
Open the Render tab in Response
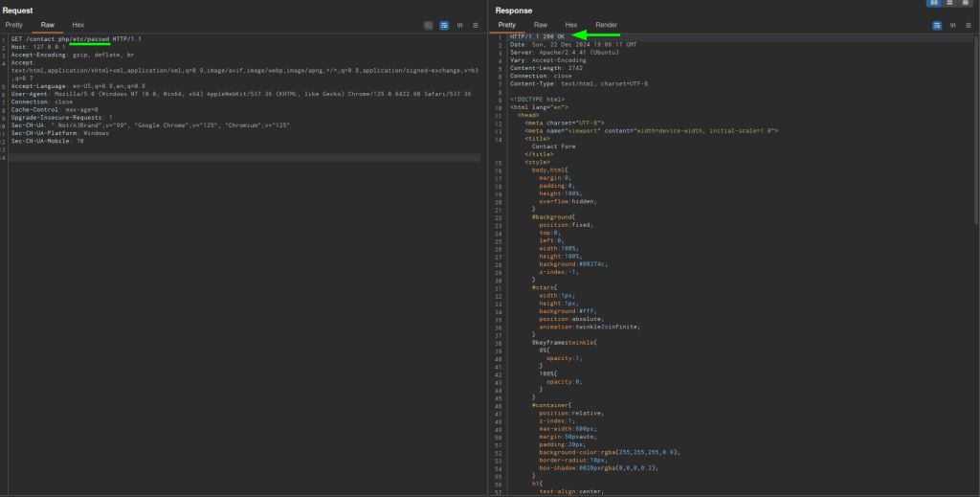[607, 24]
